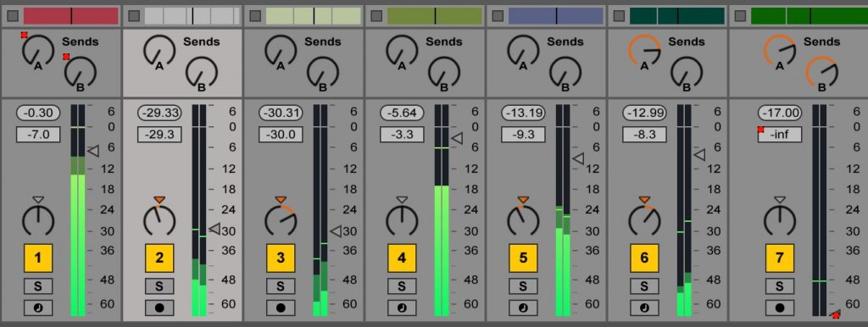Image resolution: width=868 pixels, height=327 pixels.
Task: Click Send B knob on track 1
Action: click(81, 73)
